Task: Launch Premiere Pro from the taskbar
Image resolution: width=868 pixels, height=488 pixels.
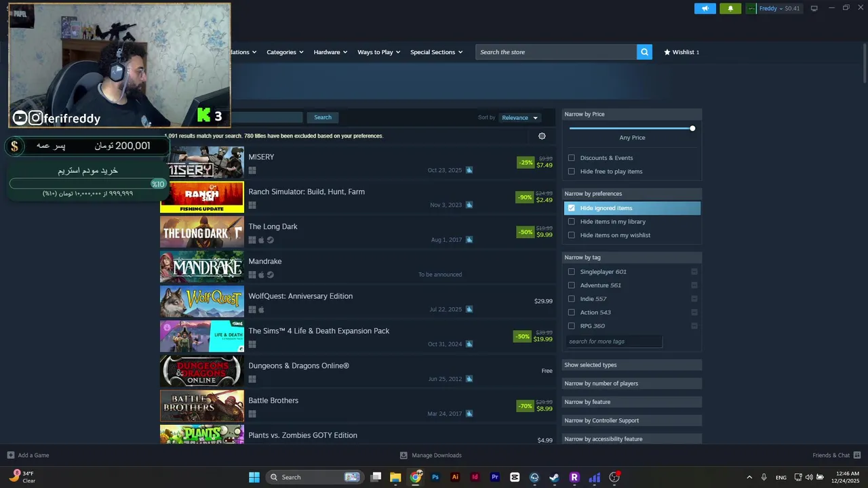Action: (x=494, y=477)
